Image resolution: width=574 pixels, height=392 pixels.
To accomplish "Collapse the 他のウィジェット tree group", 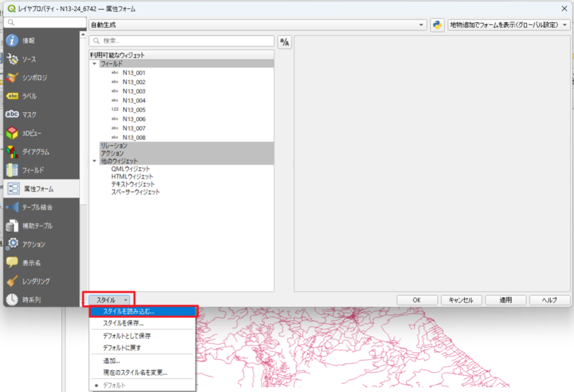I will tap(94, 161).
